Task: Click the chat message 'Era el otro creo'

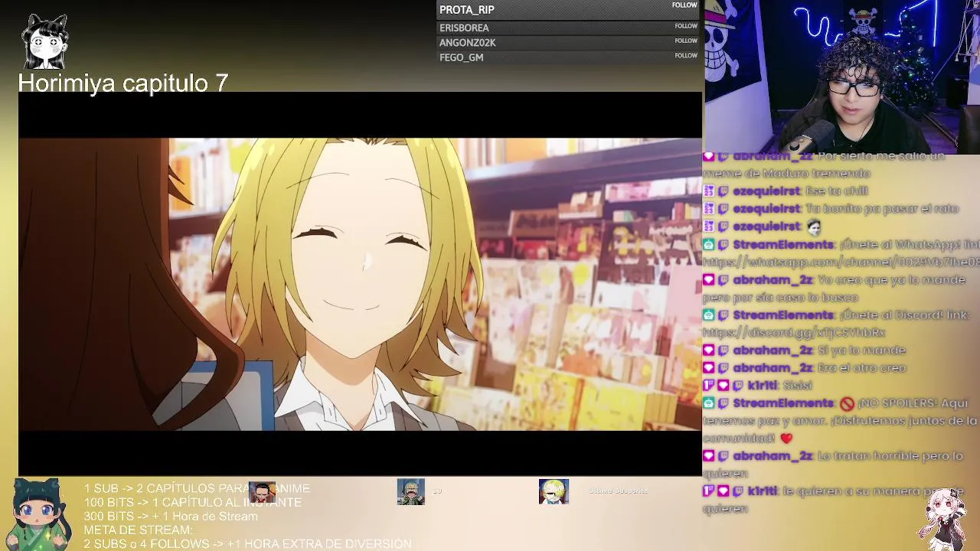Action: point(861,368)
